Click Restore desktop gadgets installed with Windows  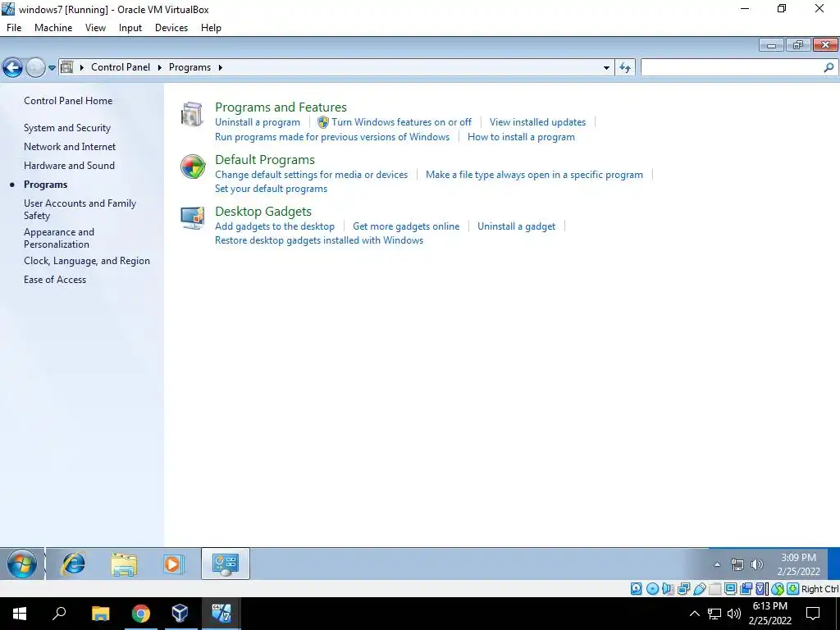coord(319,240)
